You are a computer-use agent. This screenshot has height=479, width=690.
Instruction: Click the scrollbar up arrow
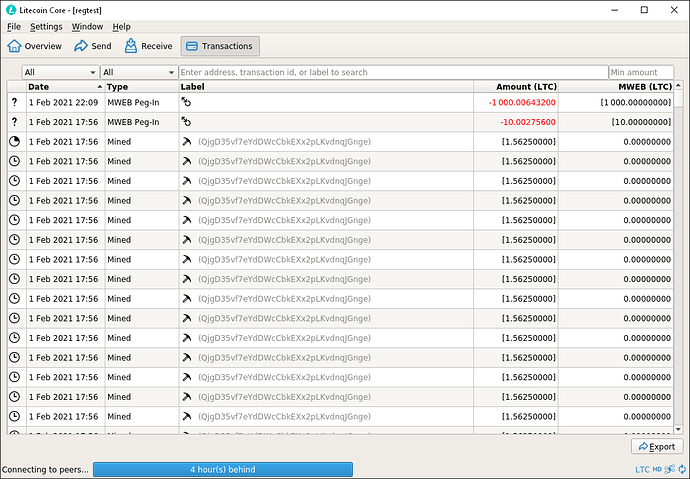[678, 85]
